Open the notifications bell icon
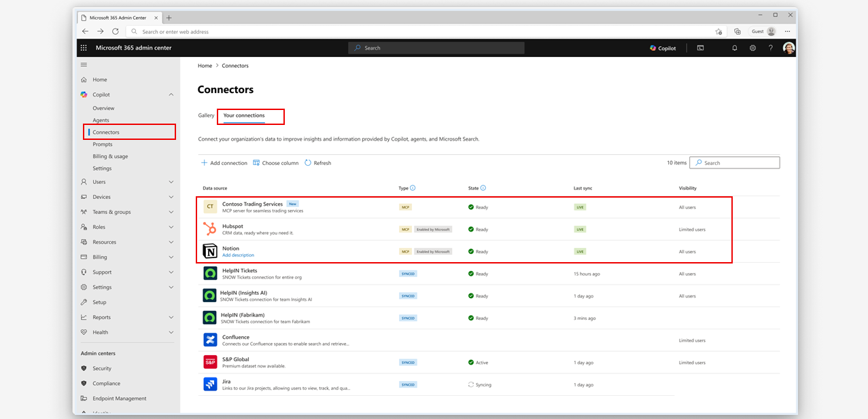The width and height of the screenshot is (868, 419). (x=734, y=48)
